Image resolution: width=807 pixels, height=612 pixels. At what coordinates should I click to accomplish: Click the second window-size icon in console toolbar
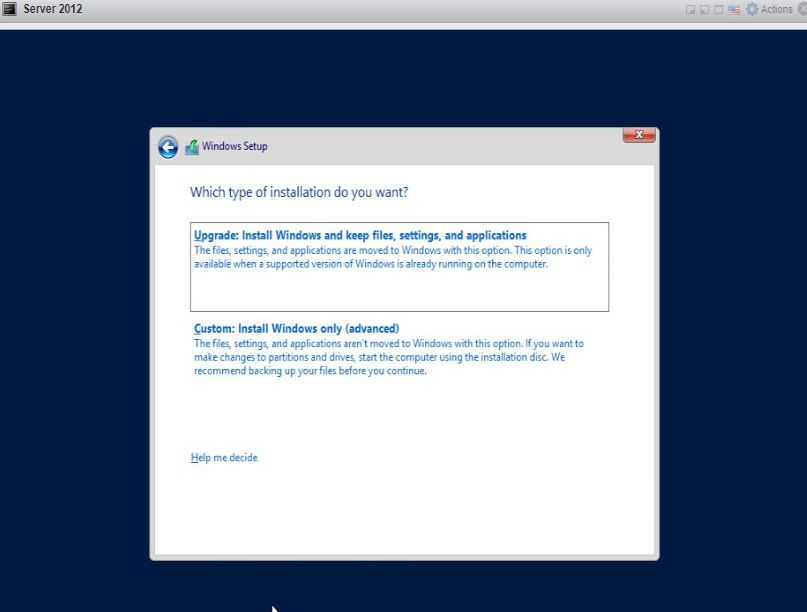(x=704, y=10)
